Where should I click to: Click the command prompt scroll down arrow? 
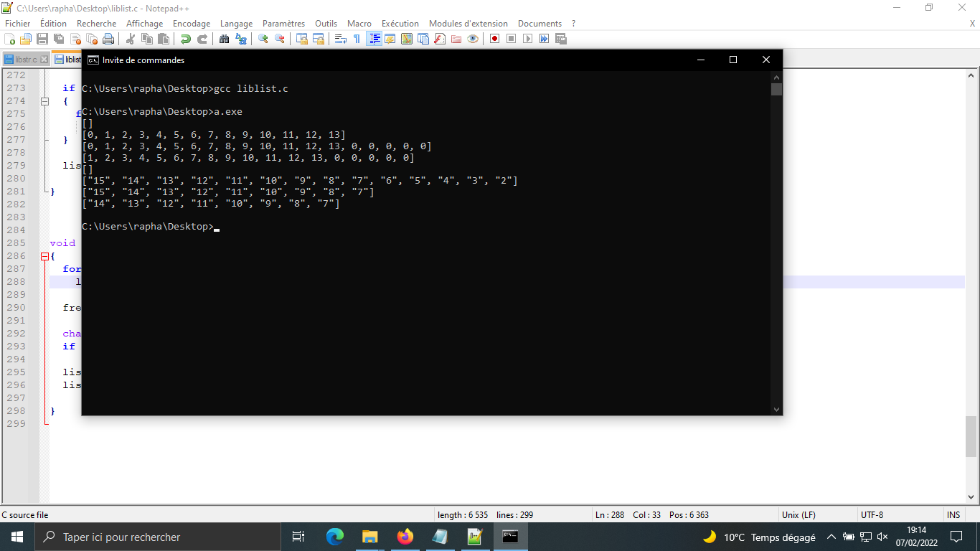pos(776,409)
